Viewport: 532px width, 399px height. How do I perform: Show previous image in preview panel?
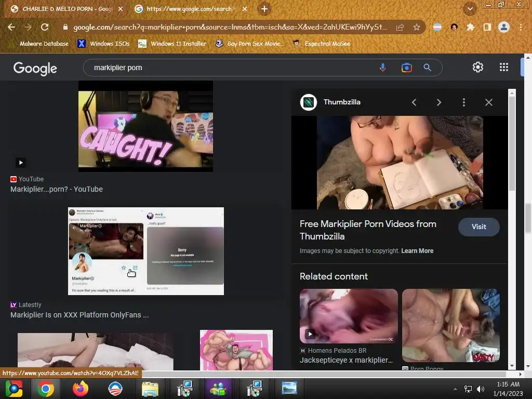coord(414,102)
